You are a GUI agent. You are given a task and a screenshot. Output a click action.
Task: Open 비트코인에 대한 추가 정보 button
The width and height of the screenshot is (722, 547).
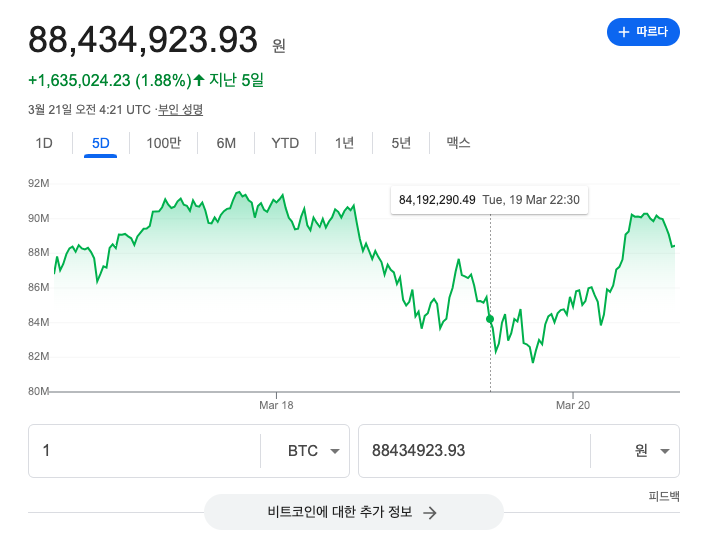(x=353, y=512)
